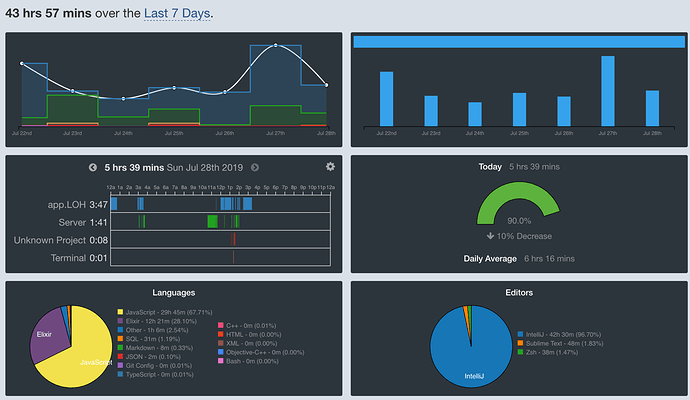Toggle the Elixir legend entry
This screenshot has width=690, height=400.
(x=161, y=321)
